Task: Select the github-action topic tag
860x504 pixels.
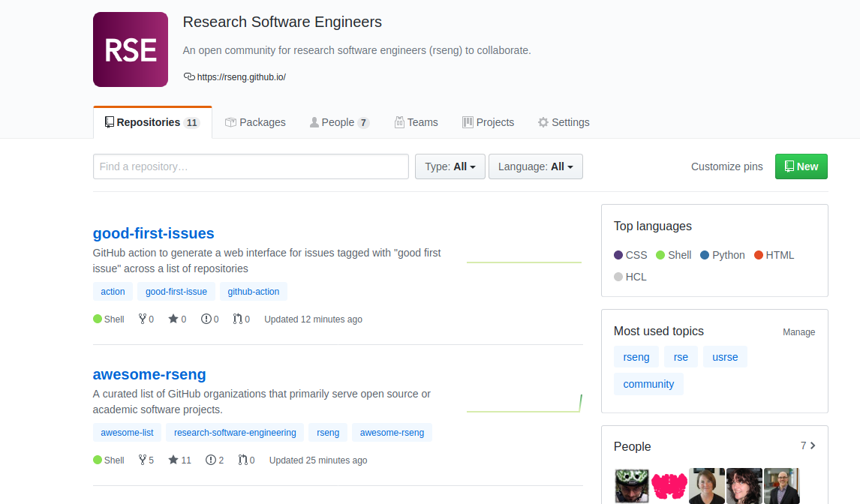Action: pos(254,292)
